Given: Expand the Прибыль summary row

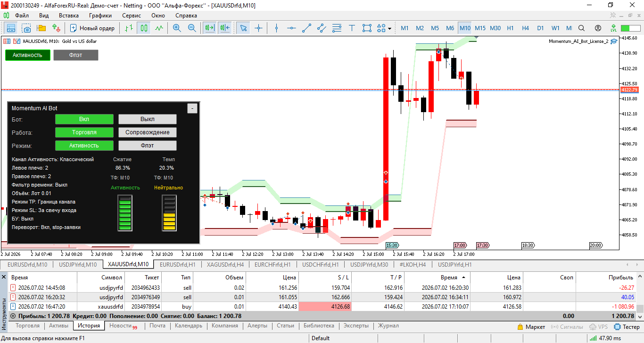Looking at the screenshot, I should pos(13,316).
